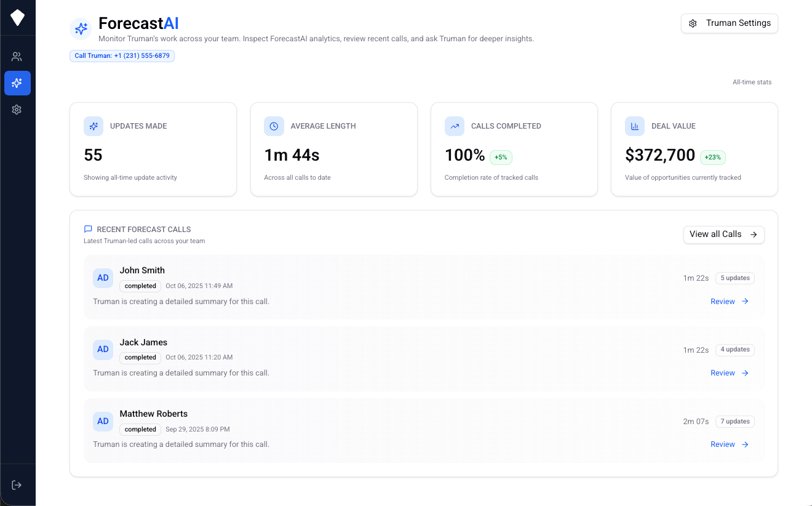The width and height of the screenshot is (812, 506).
Task: Open the team members icon in the sidebar
Action: point(17,56)
